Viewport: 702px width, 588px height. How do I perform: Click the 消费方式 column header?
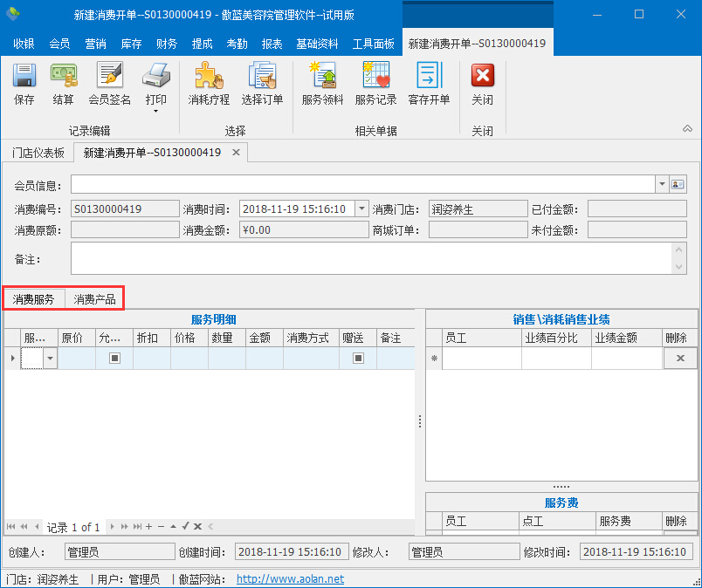click(311, 338)
